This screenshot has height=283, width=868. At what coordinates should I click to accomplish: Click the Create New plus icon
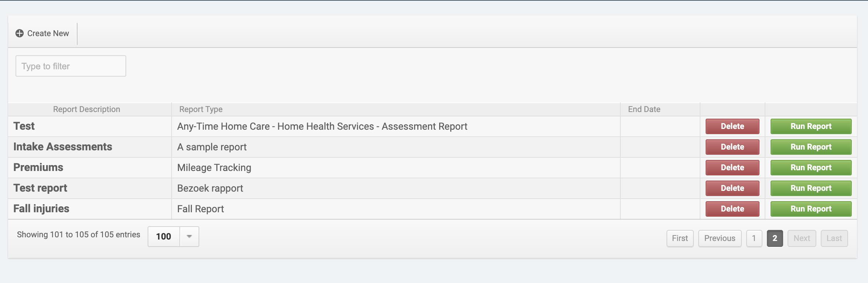20,34
